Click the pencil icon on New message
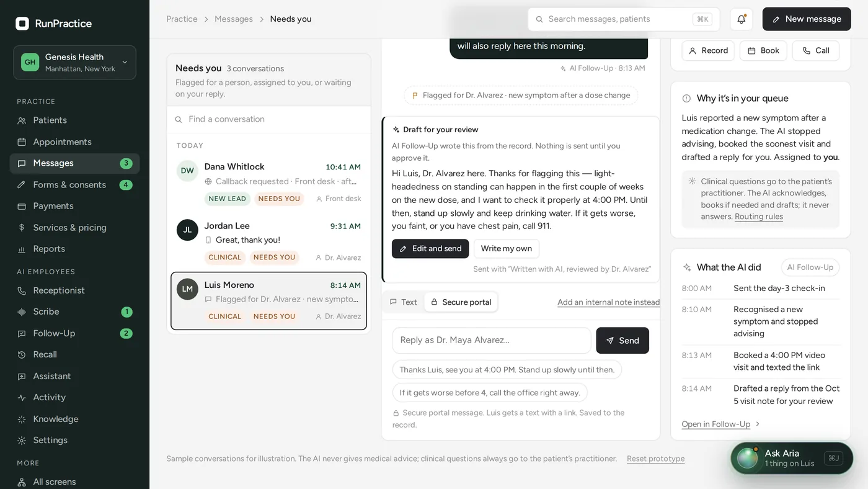 pyautogui.click(x=776, y=19)
